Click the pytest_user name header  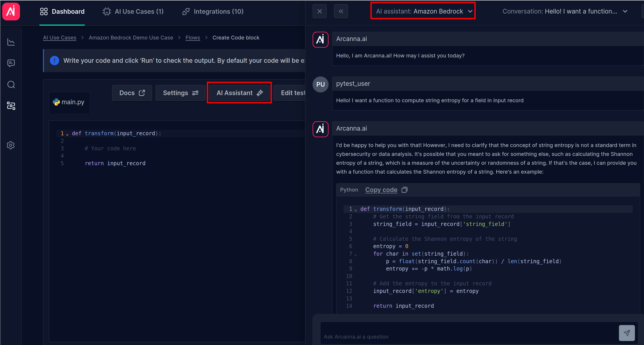click(353, 84)
